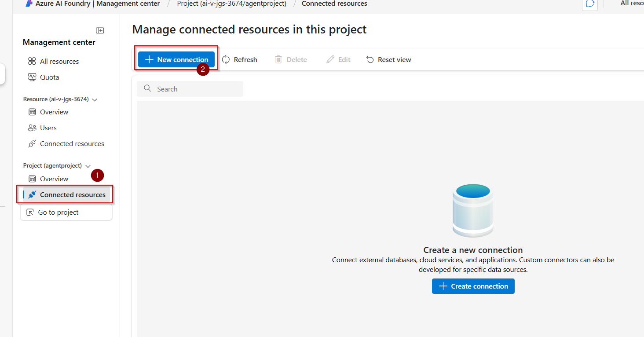This screenshot has width=644, height=337.
Task: Click the Reset view icon
Action: pos(370,59)
